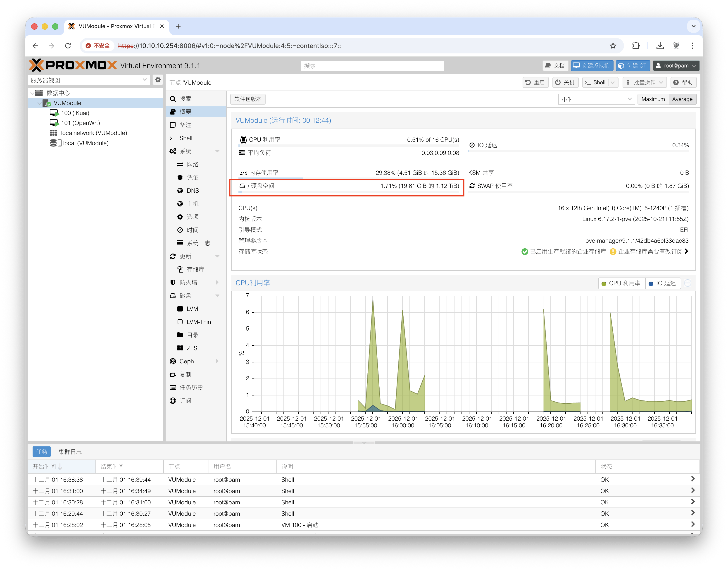Expand the root@pam user menu
Image resolution: width=728 pixels, height=570 pixels.
[x=676, y=66]
